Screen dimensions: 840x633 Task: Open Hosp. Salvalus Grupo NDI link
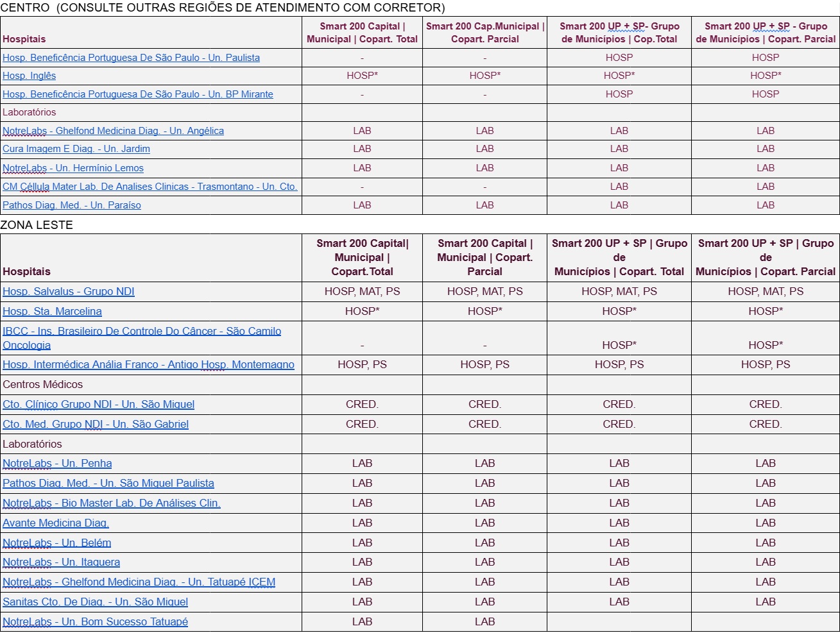pyautogui.click(x=68, y=292)
